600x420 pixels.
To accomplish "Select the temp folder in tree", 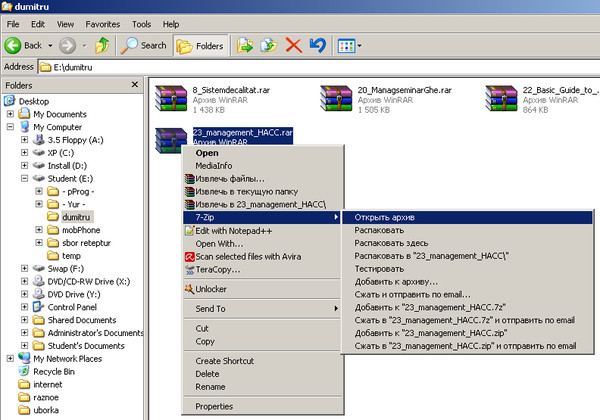I will click(x=71, y=256).
